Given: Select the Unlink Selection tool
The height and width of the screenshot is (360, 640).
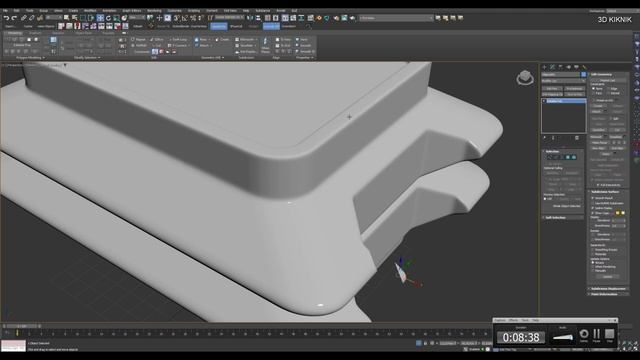Looking at the screenshot, I should coord(31,18).
